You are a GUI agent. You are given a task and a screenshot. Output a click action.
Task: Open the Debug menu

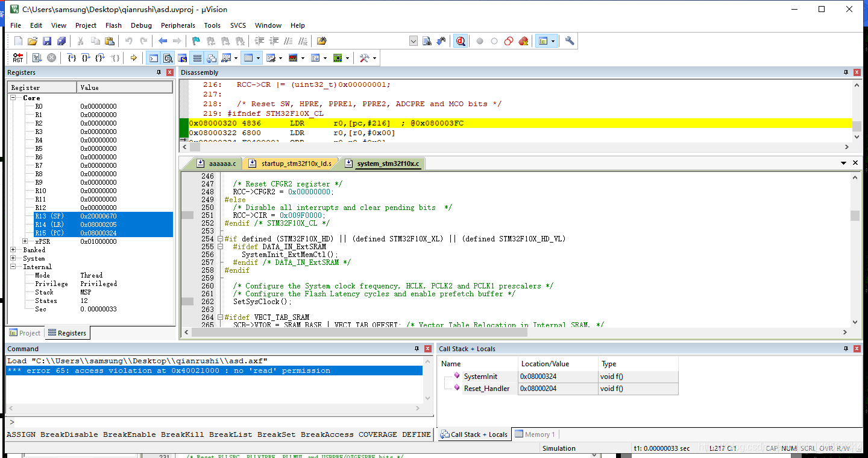(141, 25)
